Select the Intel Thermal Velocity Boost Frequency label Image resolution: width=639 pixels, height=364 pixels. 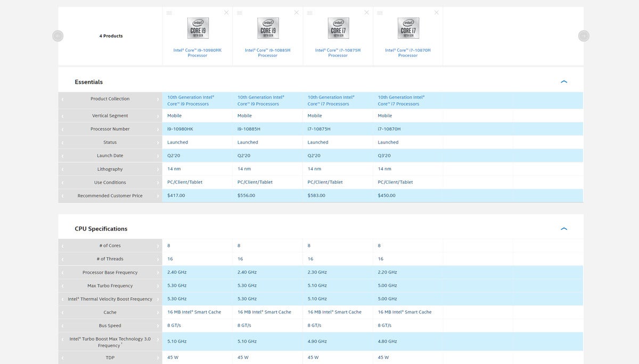coord(110,299)
